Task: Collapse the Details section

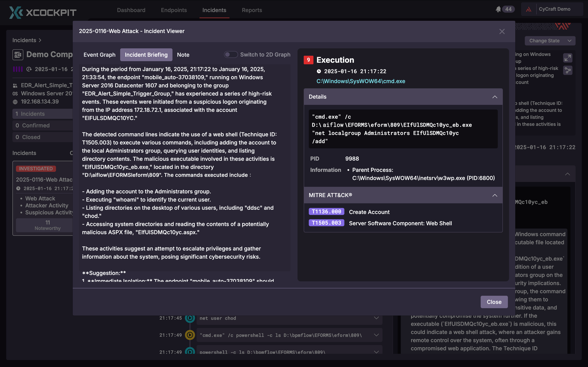Action: (x=495, y=97)
